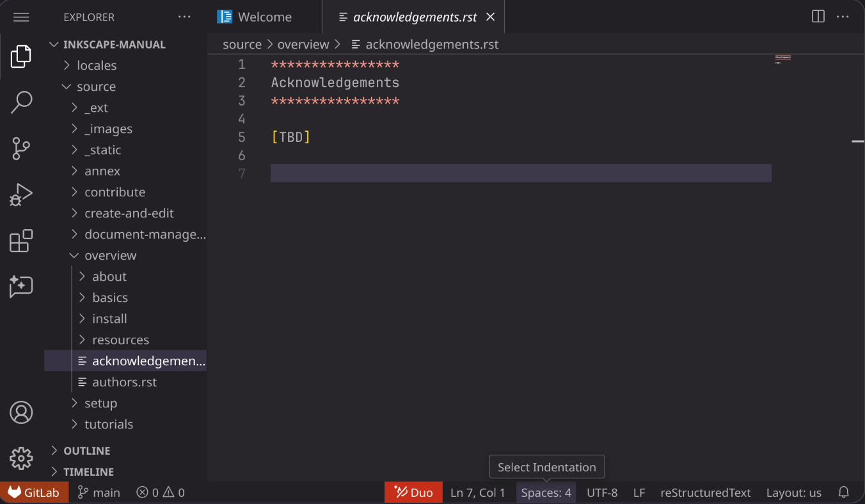Click line number 5 in gutter

tap(241, 137)
